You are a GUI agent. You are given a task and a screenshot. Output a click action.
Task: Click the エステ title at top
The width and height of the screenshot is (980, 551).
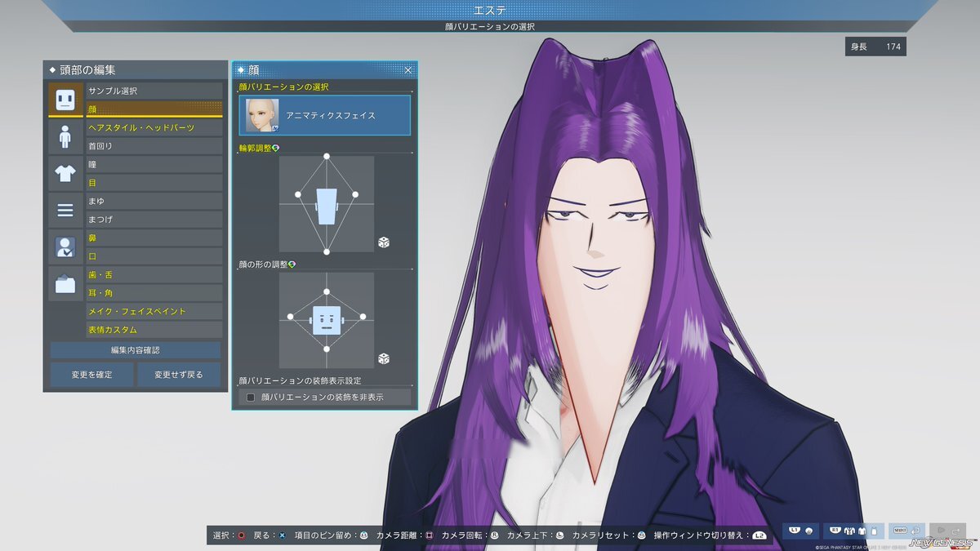(x=490, y=10)
